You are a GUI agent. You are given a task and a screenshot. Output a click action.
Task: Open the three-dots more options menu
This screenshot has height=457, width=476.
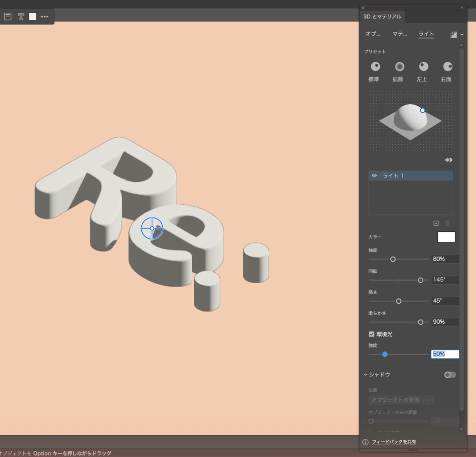point(45,16)
